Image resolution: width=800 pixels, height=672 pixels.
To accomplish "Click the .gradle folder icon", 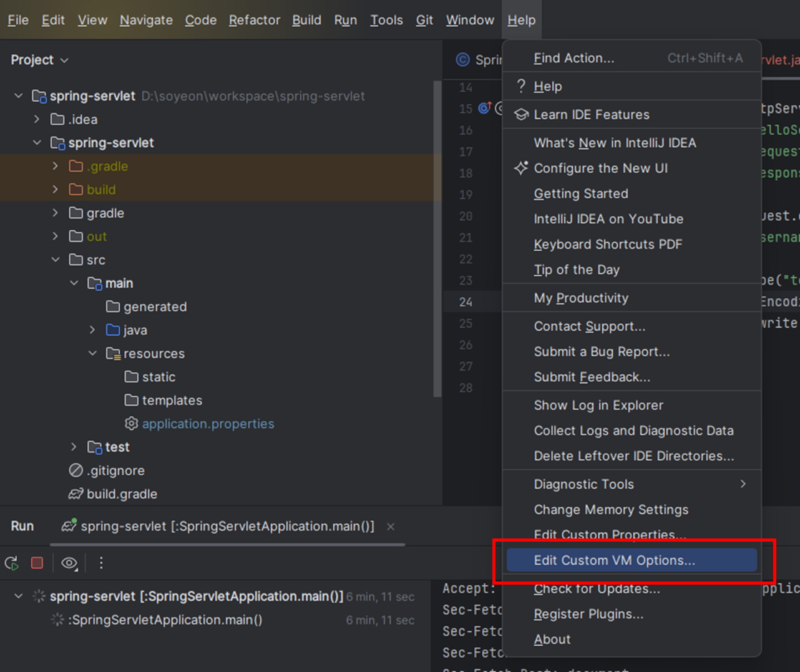I will (x=76, y=166).
